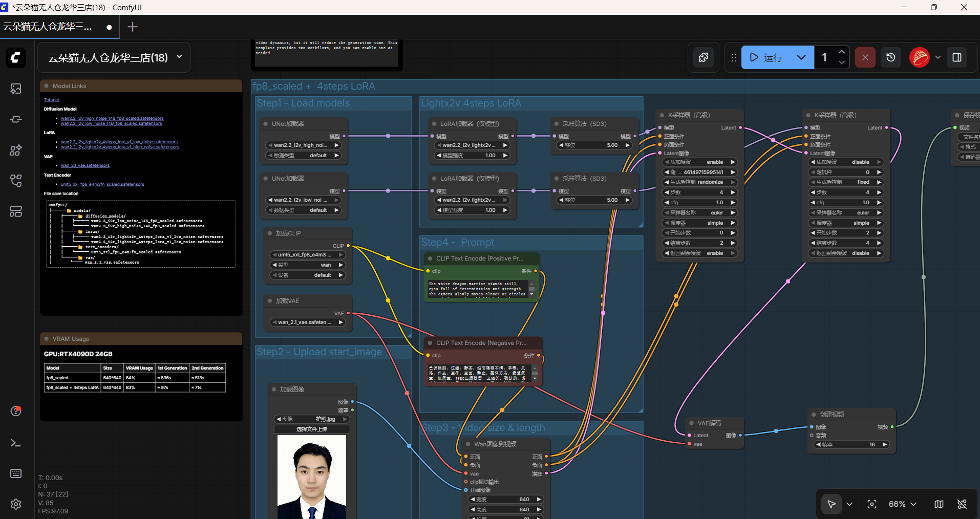Screen dimensions: 980x519
Task: Collapse the 创建视频 node via its dot
Action: pos(814,415)
